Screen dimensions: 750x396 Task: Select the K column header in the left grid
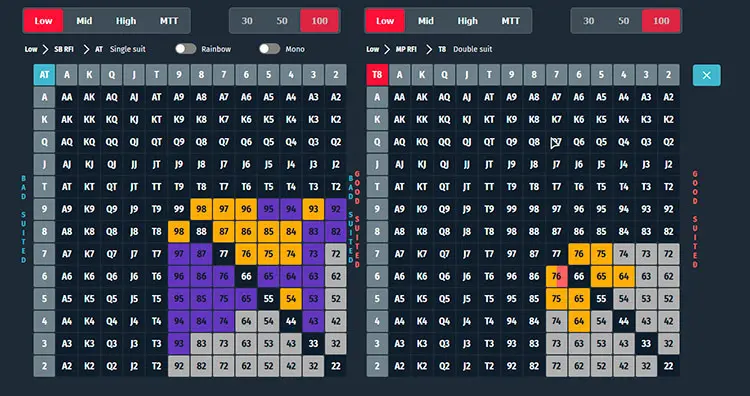(x=89, y=75)
